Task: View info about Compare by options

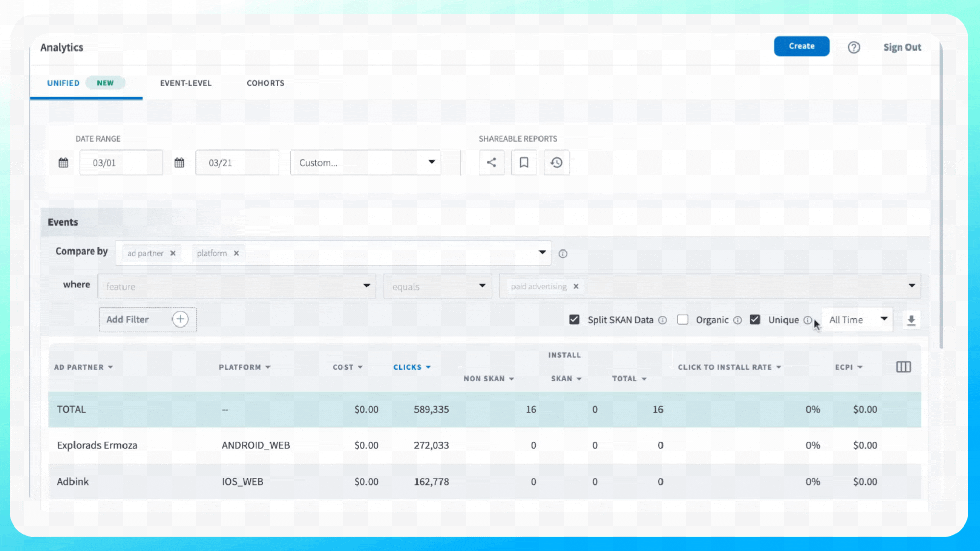Action: tap(562, 253)
